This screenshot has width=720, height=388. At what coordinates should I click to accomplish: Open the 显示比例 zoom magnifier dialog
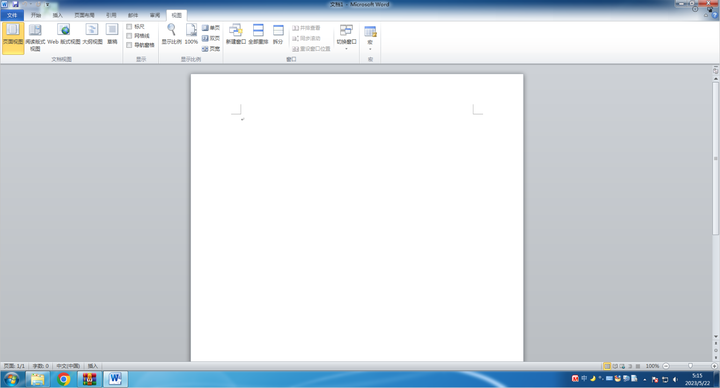click(x=171, y=34)
